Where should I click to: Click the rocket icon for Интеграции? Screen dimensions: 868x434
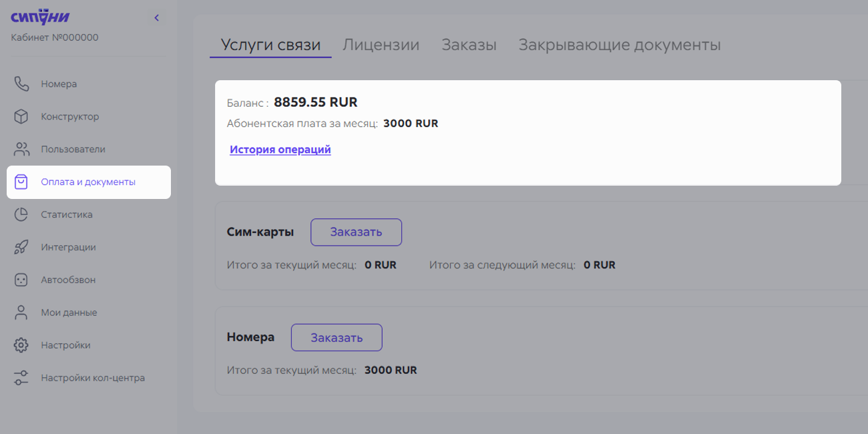[21, 248]
